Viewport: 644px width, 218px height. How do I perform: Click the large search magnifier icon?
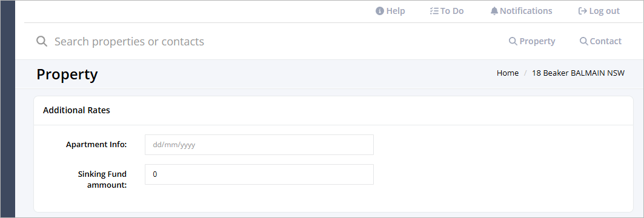pyautogui.click(x=41, y=41)
